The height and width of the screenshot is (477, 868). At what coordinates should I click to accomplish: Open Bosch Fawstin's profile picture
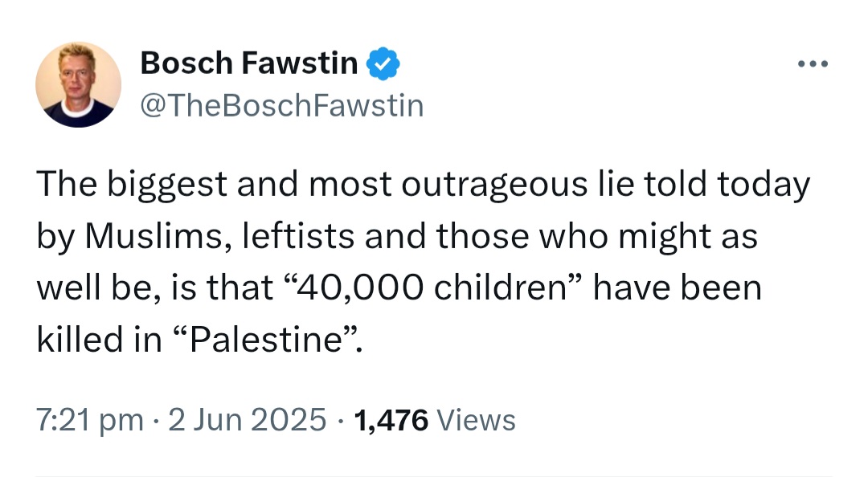pyautogui.click(x=78, y=84)
